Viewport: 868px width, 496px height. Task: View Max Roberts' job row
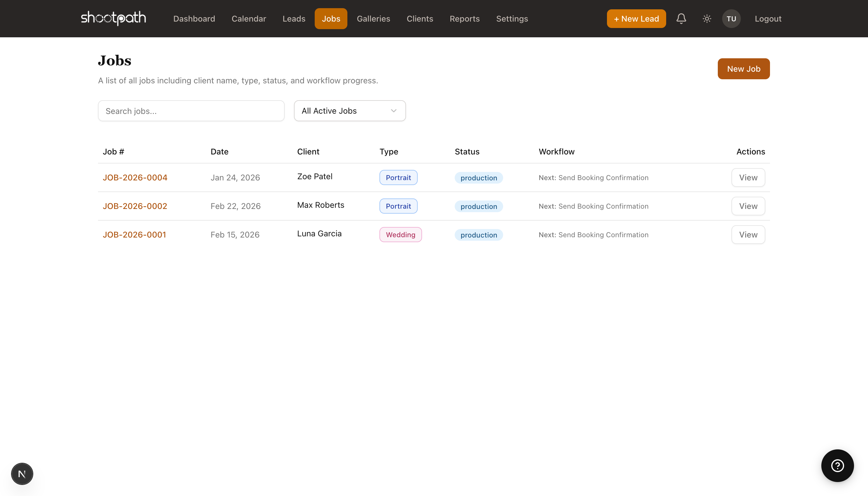748,206
